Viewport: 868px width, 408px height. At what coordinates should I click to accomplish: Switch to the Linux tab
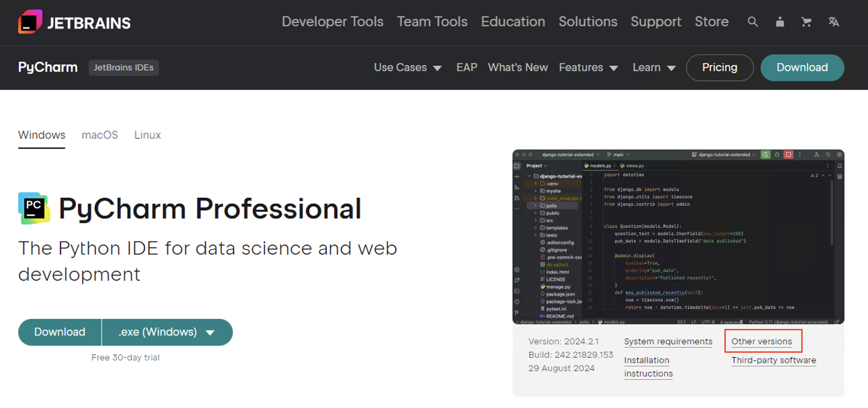pyautogui.click(x=147, y=135)
